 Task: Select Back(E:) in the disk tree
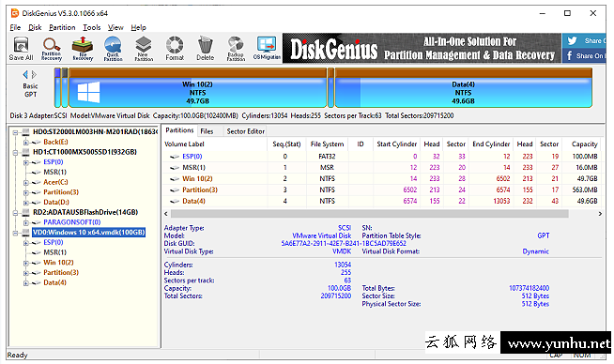coord(55,142)
